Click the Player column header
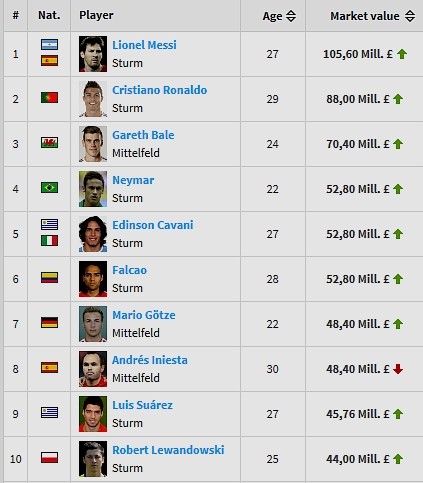 96,15
